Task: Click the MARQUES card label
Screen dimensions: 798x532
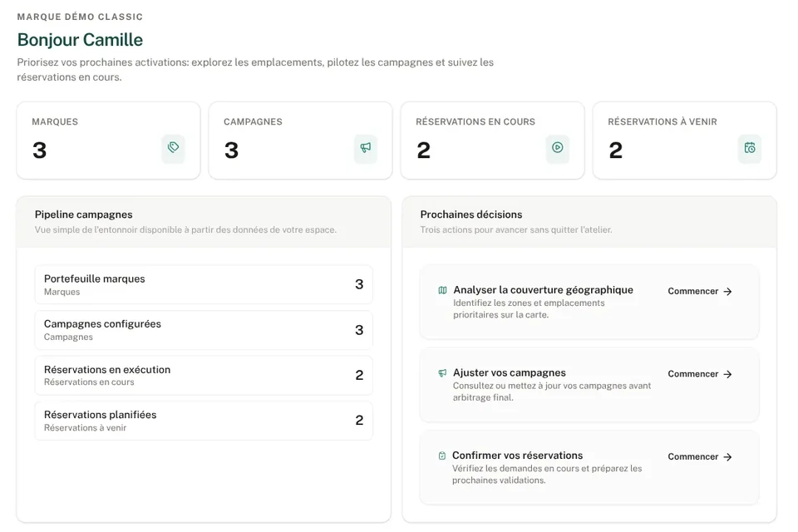Action: tap(55, 121)
